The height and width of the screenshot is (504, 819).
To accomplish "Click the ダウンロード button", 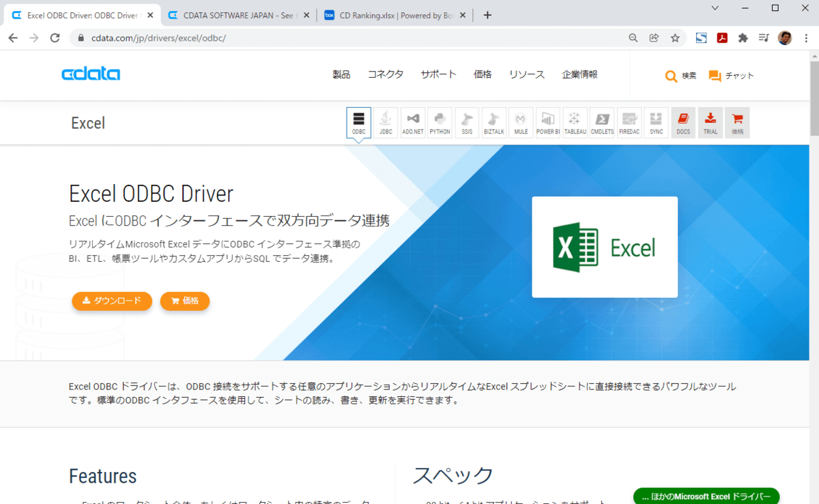I will point(111,301).
